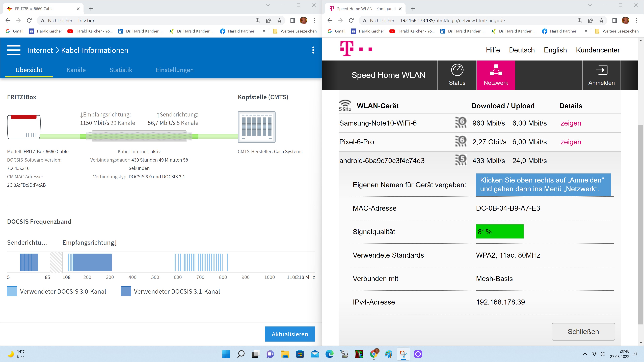
Task: Open Snipping Tool in the taskbar
Action: 403,354
